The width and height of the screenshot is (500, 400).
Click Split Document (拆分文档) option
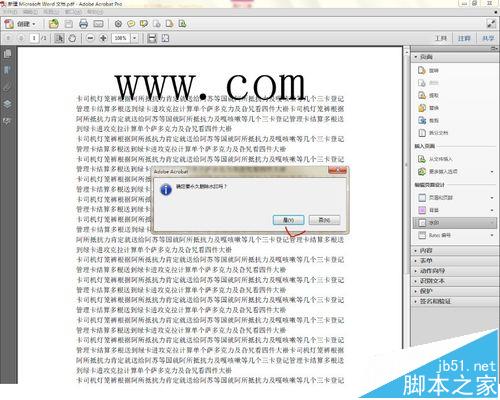pos(433,133)
